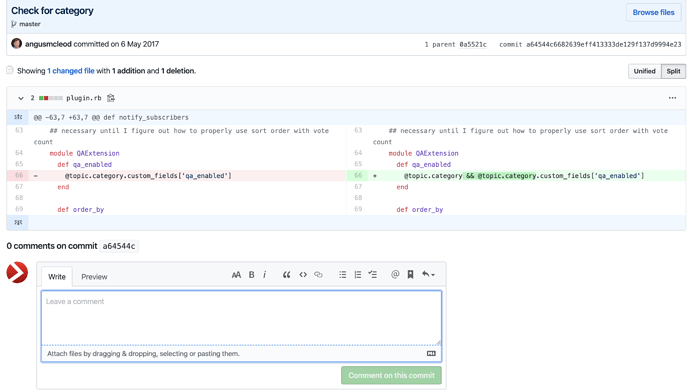Switch diff to Unified view
This screenshot has height=392, width=690.
(x=644, y=71)
